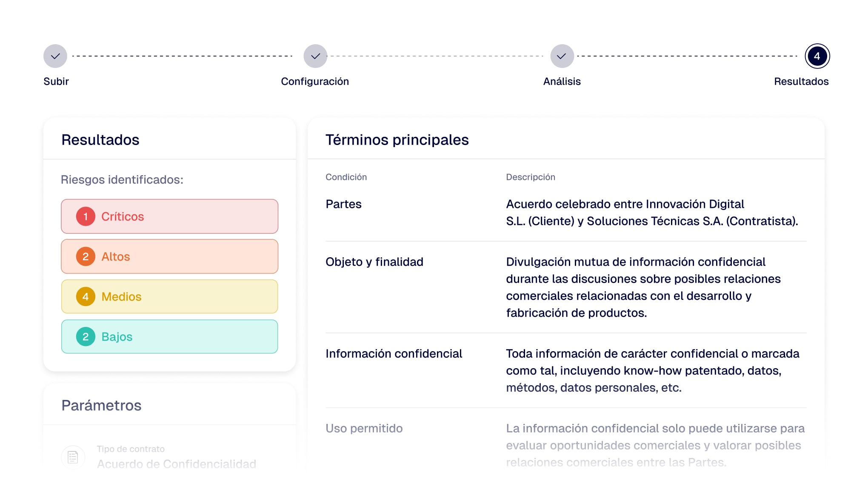868x477 pixels.
Task: Click the yellow 4 badge on Medios
Action: pyautogui.click(x=86, y=296)
